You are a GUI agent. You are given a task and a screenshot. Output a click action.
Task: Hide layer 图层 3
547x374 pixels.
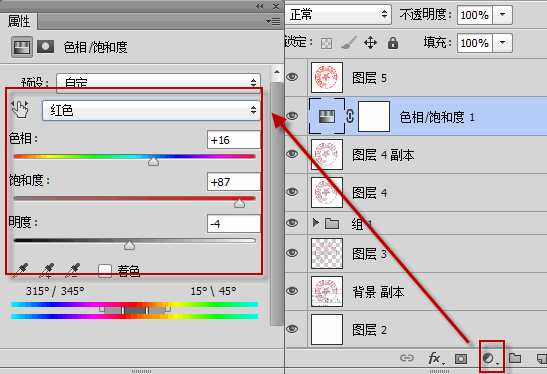coord(292,253)
